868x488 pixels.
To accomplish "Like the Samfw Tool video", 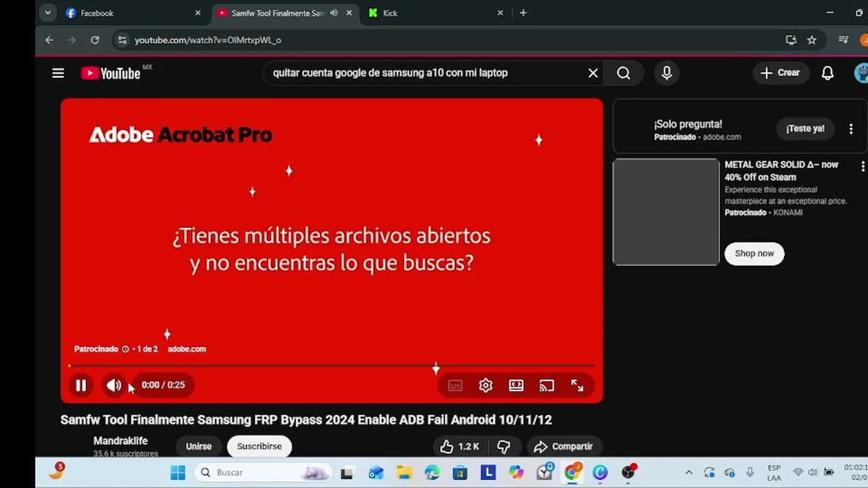I will click(x=459, y=447).
